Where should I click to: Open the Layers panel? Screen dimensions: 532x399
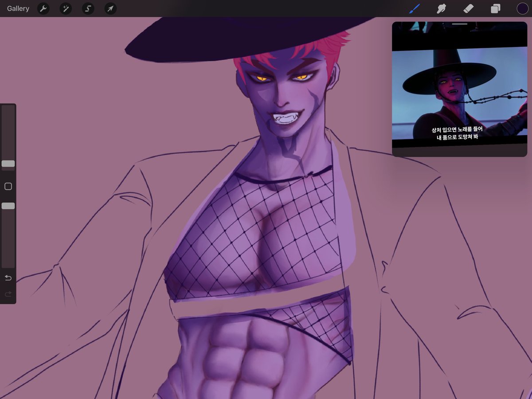pyautogui.click(x=495, y=8)
